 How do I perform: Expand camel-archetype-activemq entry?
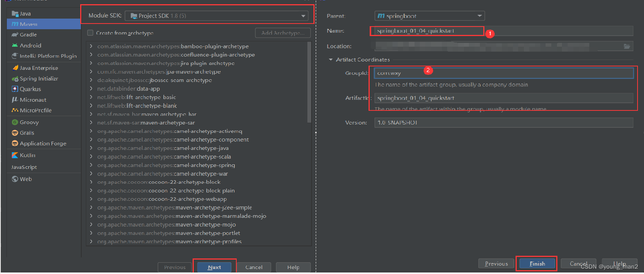click(91, 131)
